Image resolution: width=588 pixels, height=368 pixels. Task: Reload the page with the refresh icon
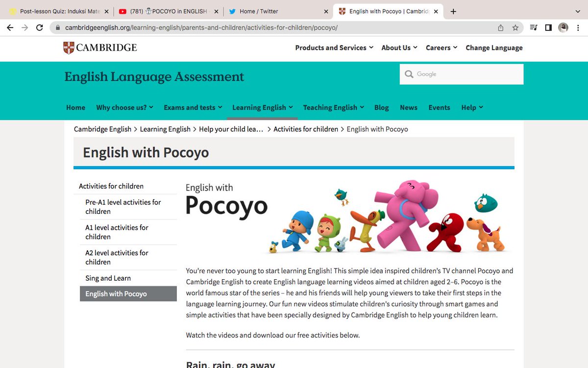point(40,28)
